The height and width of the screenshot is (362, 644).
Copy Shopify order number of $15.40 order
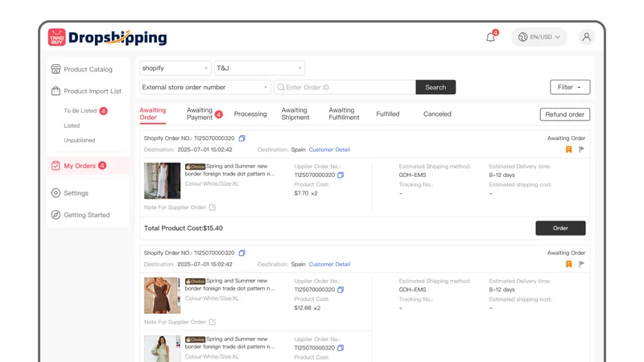(x=242, y=138)
